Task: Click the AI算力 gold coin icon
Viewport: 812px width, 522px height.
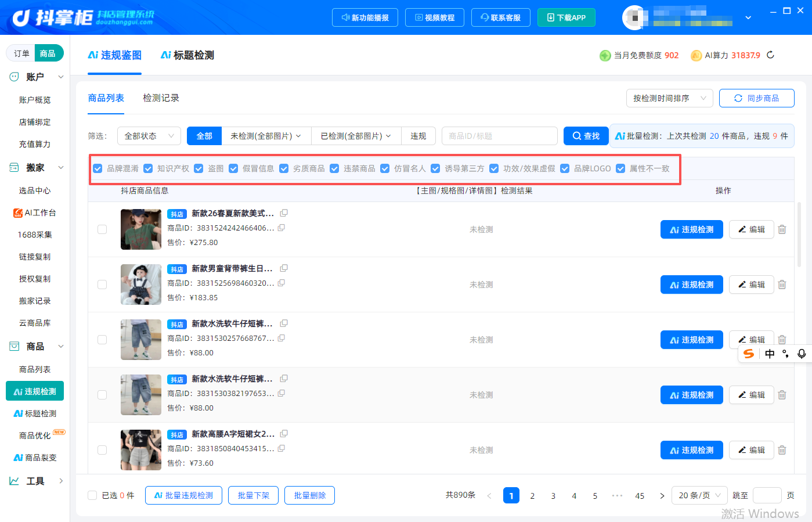Action: pos(696,56)
